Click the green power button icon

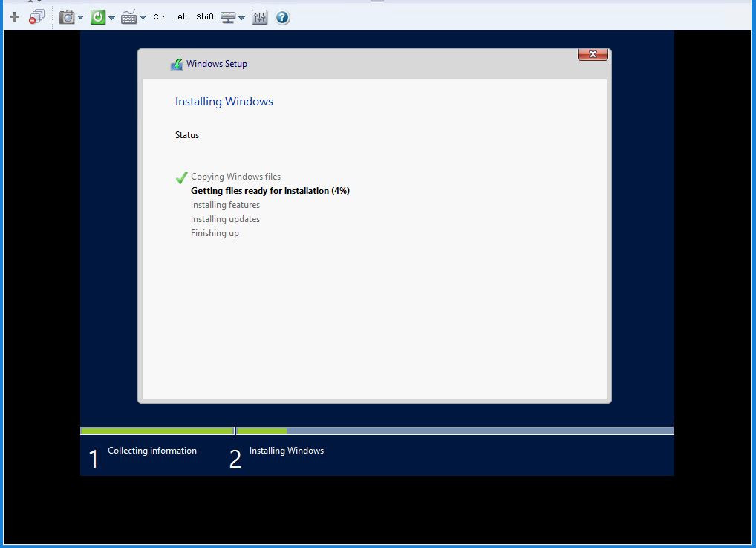[99, 16]
